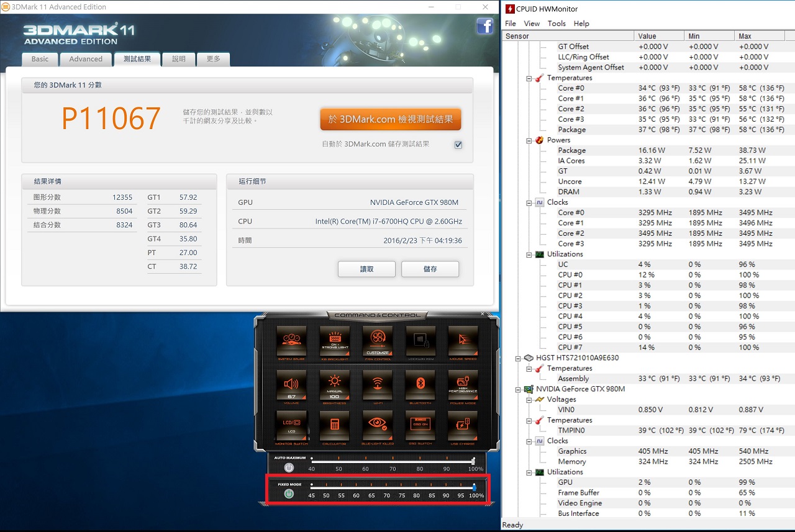Click the Sensor column header
Viewport: 795px width, 532px height.
tap(568, 36)
